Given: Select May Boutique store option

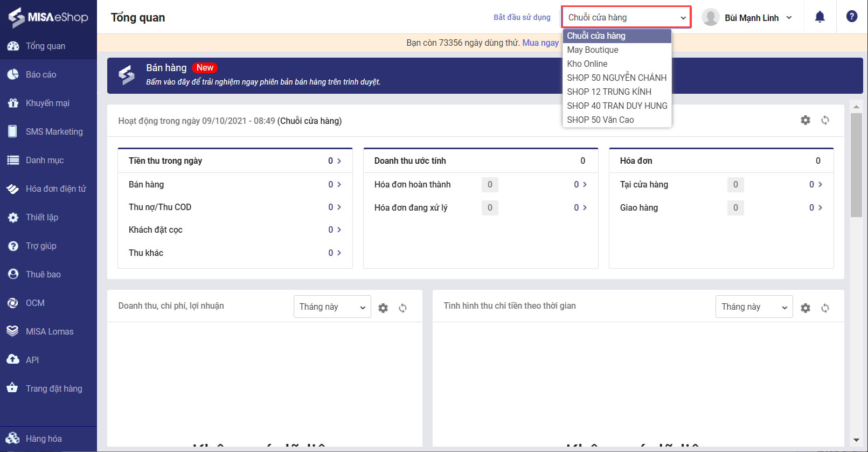Looking at the screenshot, I should coord(617,50).
